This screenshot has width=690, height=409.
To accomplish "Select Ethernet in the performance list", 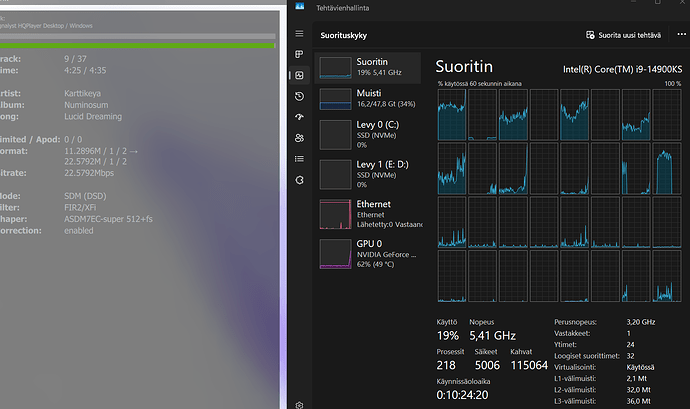I will coord(368,214).
